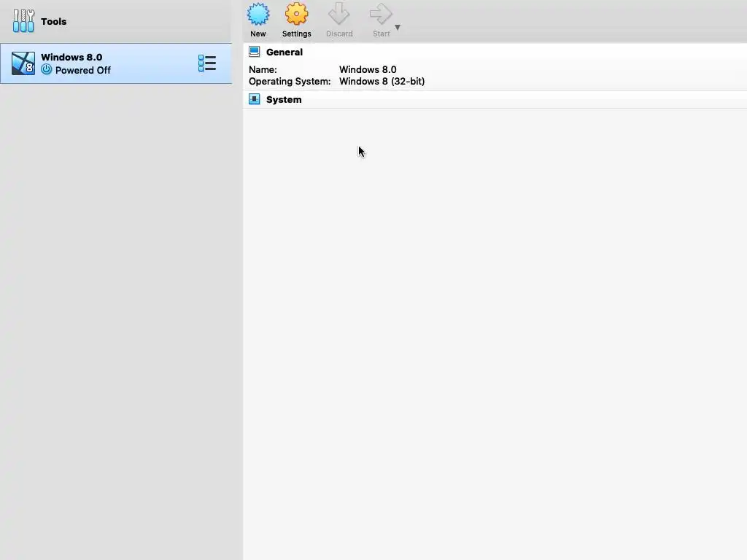Click the Start arrow icon

click(381, 15)
